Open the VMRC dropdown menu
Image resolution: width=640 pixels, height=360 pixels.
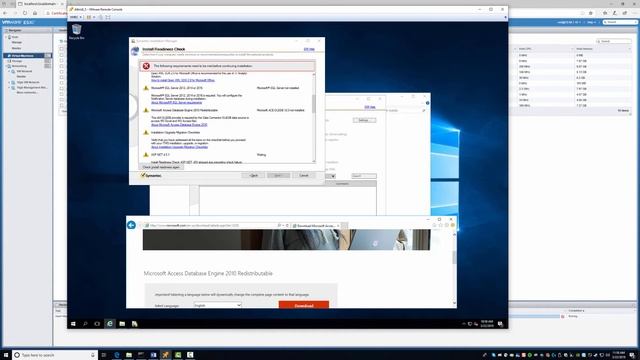(76, 17)
